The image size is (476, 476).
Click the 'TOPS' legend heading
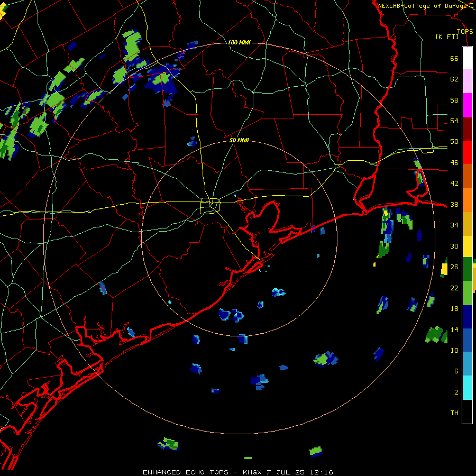tap(465, 31)
